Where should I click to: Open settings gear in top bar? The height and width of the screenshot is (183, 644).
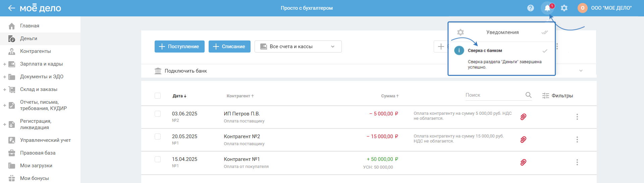[564, 8]
